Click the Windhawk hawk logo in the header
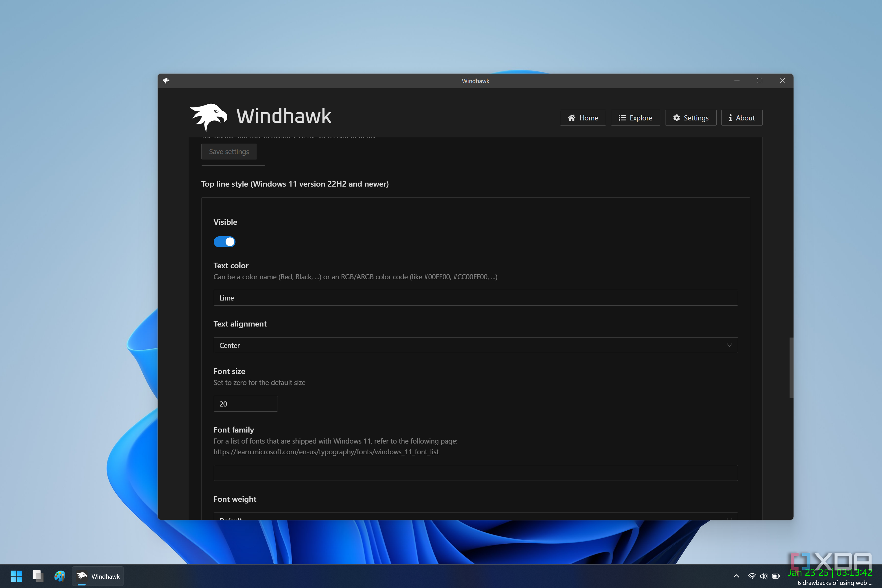The width and height of the screenshot is (882, 588). click(x=209, y=117)
